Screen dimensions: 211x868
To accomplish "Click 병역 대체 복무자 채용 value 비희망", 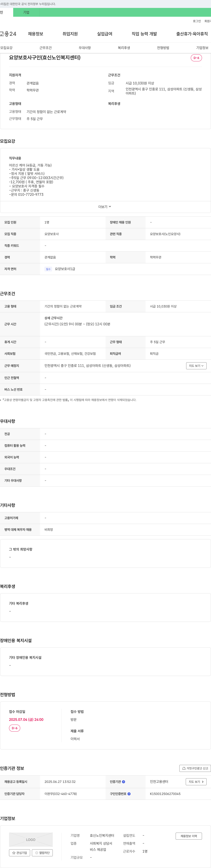I will pos(49,529).
